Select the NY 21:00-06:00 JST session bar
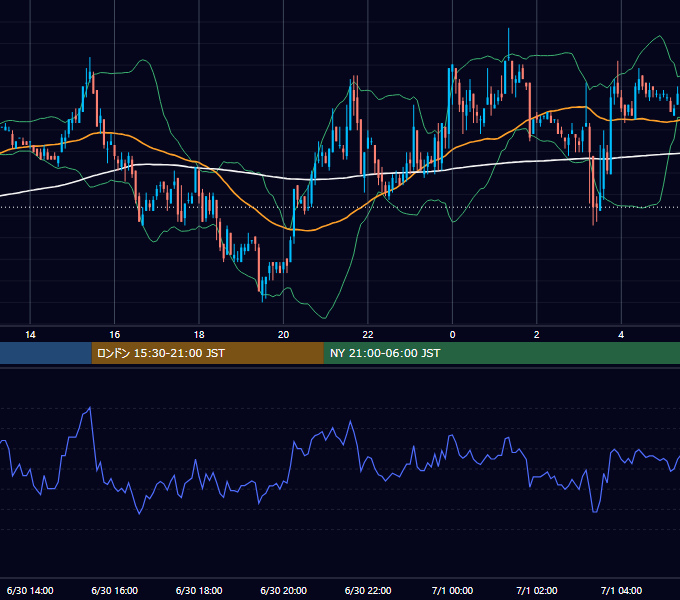 click(502, 353)
